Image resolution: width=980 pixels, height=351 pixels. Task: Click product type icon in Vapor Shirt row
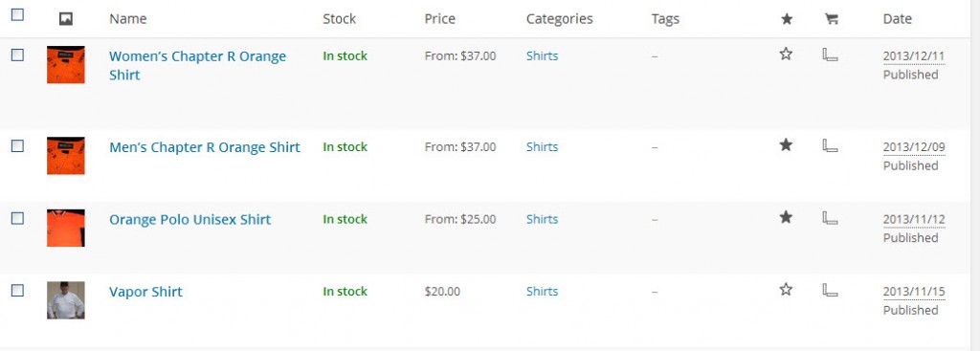tap(830, 290)
